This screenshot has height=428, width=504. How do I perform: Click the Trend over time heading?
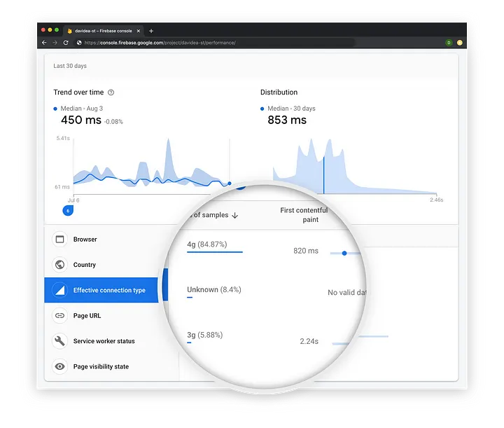(x=78, y=92)
